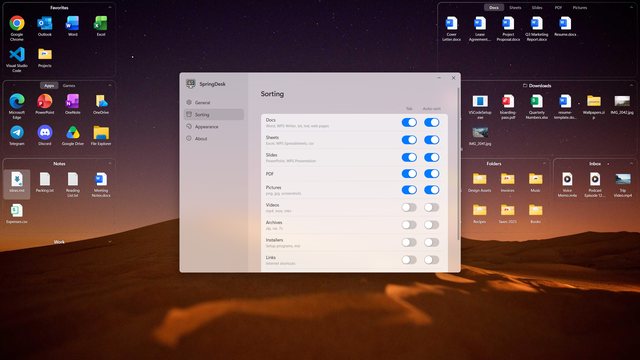Select Expenses.csv in the Notes panel
Viewport: 640px width, 360px height.
pos(17,213)
